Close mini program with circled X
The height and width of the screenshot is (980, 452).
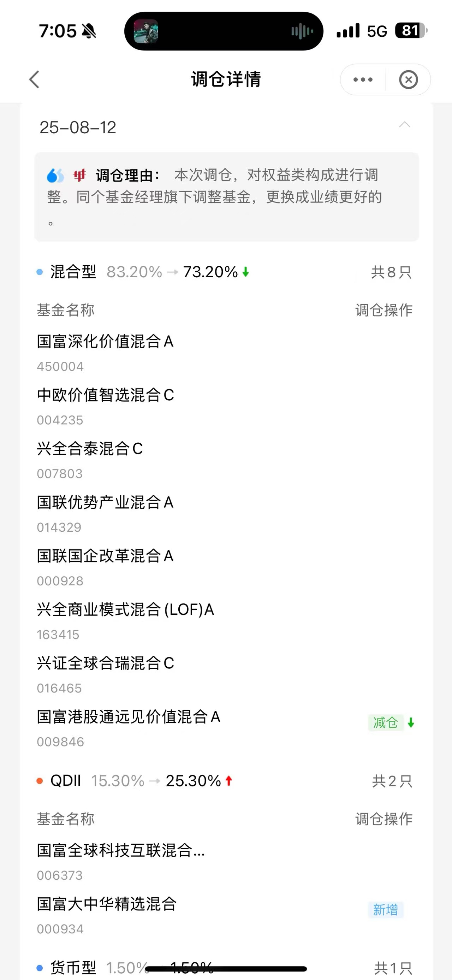[408, 79]
